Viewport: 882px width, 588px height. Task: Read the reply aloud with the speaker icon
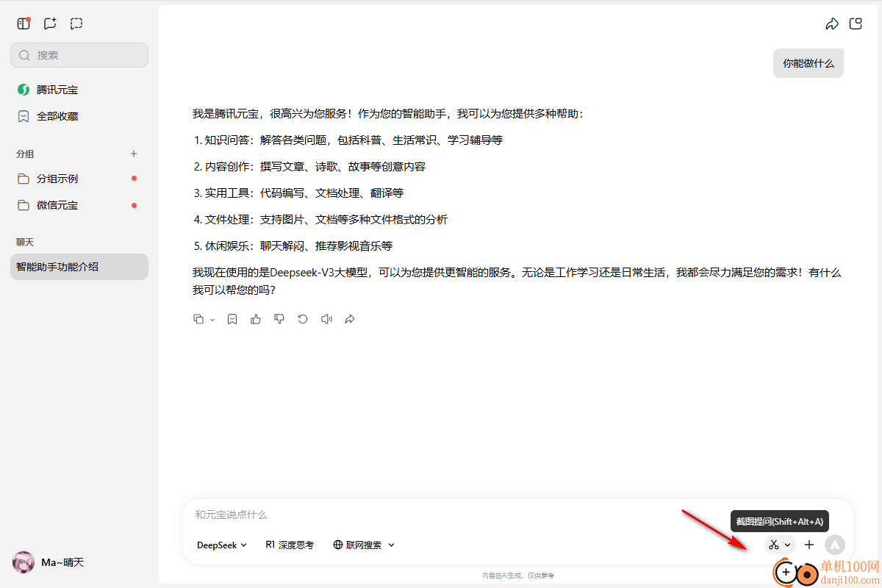326,319
